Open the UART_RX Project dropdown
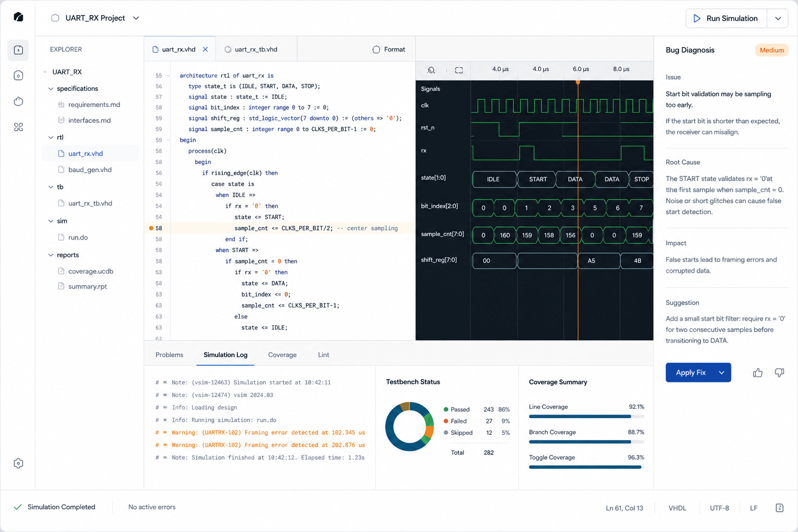This screenshot has width=798, height=532. coord(136,18)
